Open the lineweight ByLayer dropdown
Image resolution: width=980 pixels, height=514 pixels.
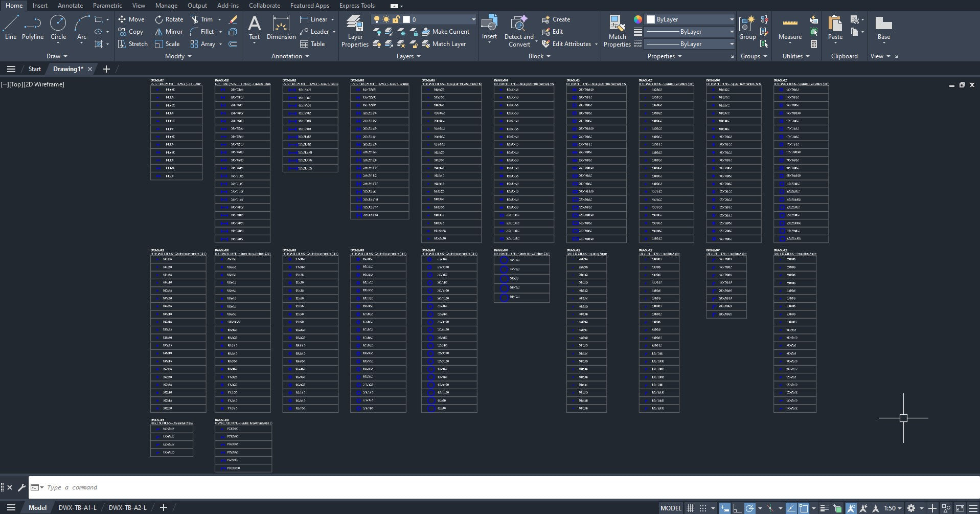point(690,32)
